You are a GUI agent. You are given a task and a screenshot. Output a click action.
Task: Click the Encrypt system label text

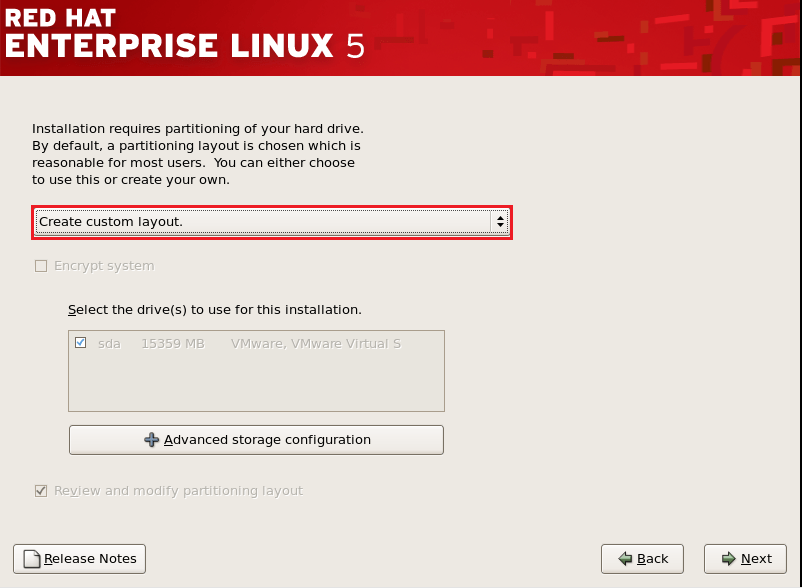104,266
